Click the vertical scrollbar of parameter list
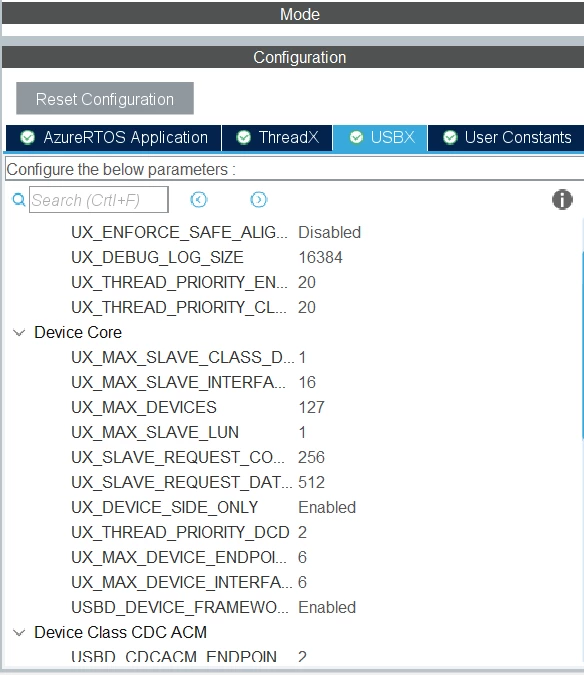The height and width of the screenshot is (675, 584). (582, 347)
